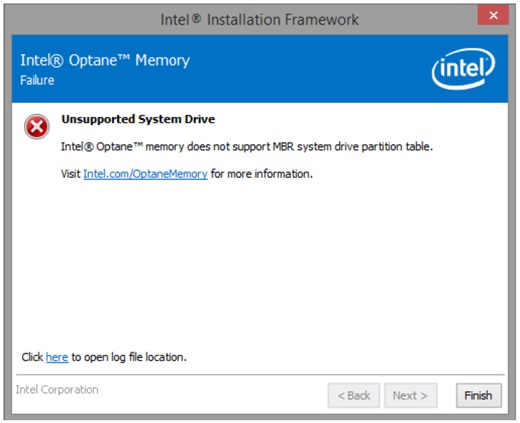Click the Intel Corporation footer label

[57, 390]
